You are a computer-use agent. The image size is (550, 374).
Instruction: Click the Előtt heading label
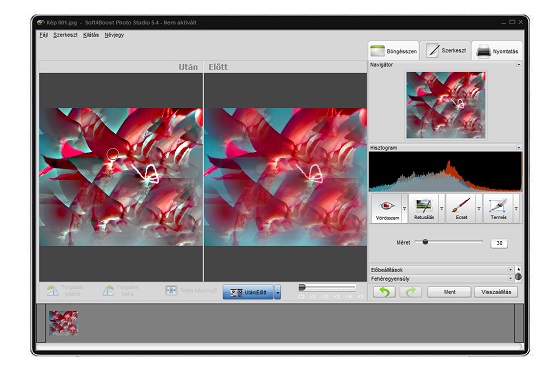(218, 67)
